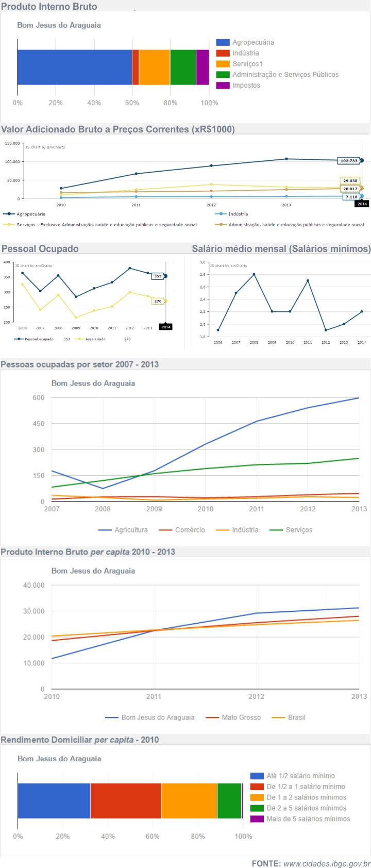Click the 353 value balloon on Pessoal Ocupado
This screenshot has width=371, height=868.
pyautogui.click(x=158, y=276)
